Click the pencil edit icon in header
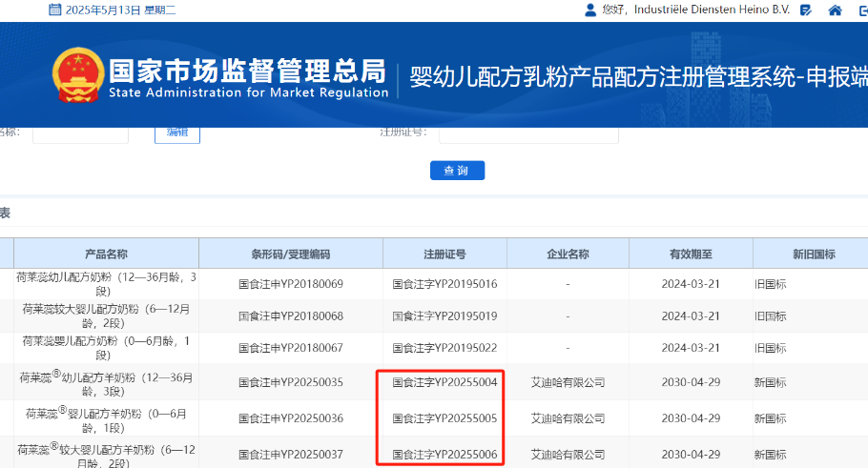868x468 pixels. click(806, 10)
